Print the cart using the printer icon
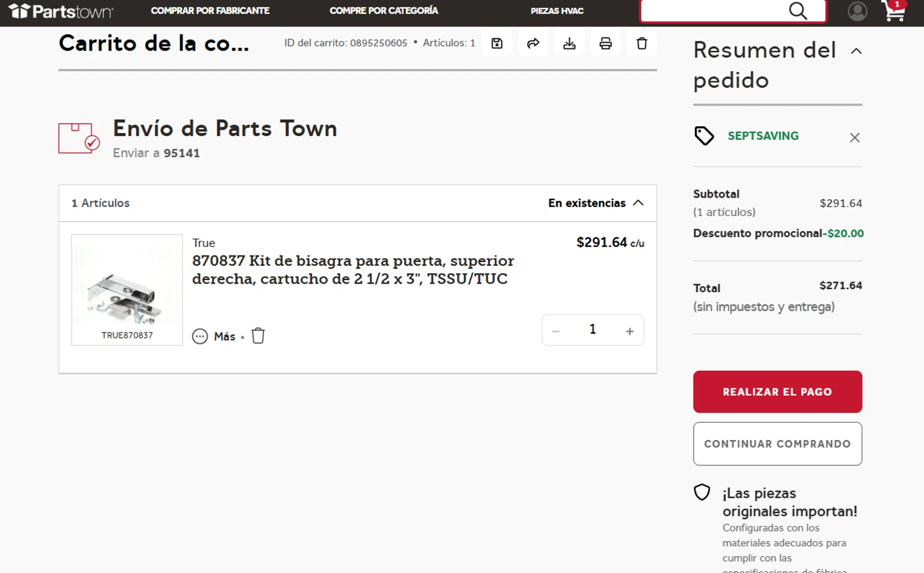Image resolution: width=924 pixels, height=573 pixels. pos(606,43)
